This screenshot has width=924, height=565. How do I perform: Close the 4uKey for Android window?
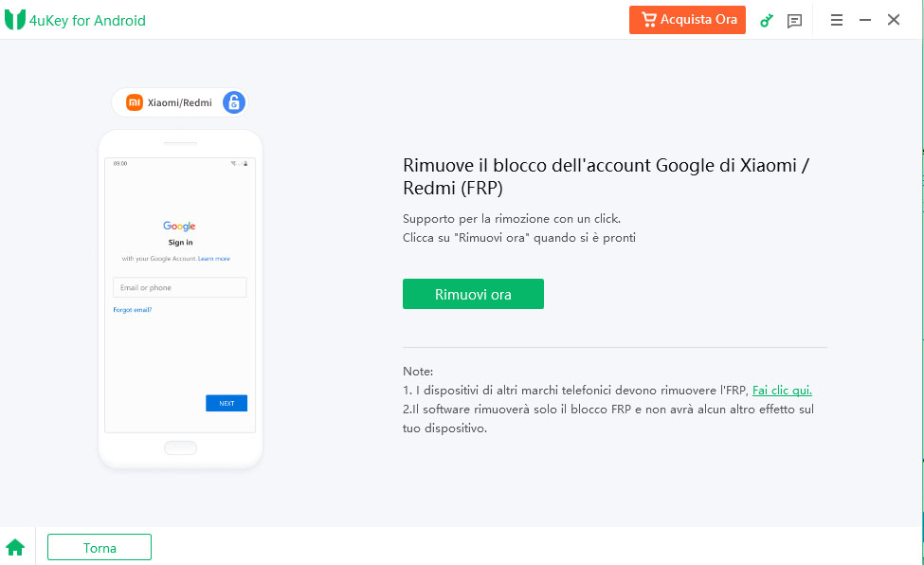click(894, 20)
